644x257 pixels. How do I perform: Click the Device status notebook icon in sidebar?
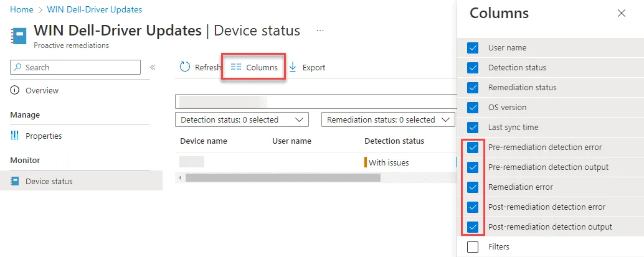point(15,181)
